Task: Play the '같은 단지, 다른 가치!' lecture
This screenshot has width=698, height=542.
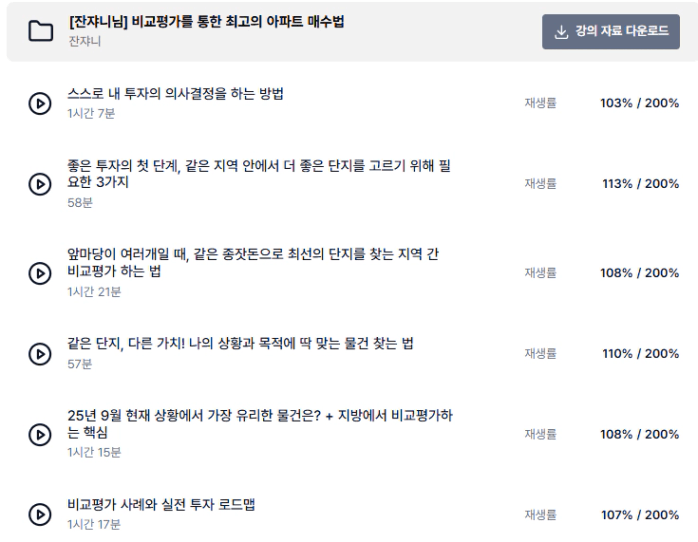Action: tap(40, 354)
